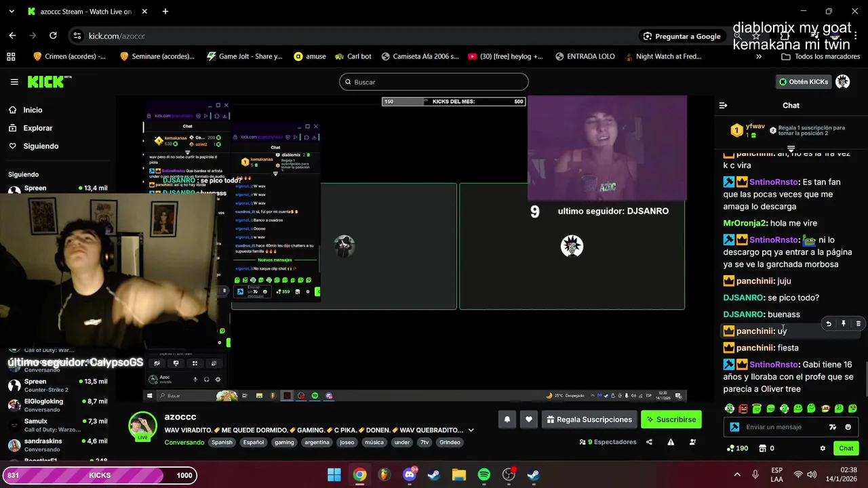Collapse the chat panel with the arrow icon

(x=723, y=106)
